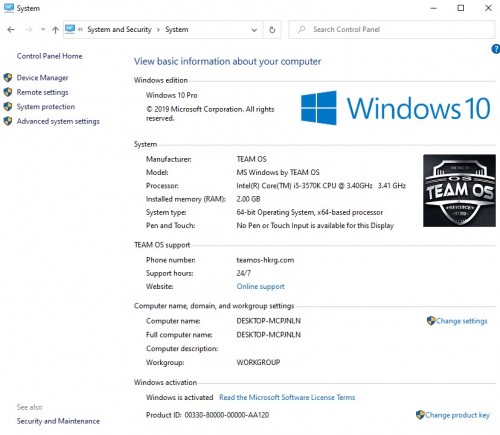Open Security and Maintenance
The height and width of the screenshot is (435, 500).
click(x=58, y=421)
